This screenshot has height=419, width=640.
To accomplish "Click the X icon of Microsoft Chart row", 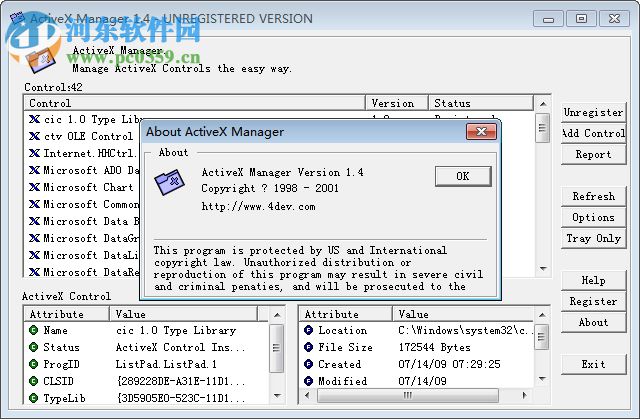I will click(35, 187).
